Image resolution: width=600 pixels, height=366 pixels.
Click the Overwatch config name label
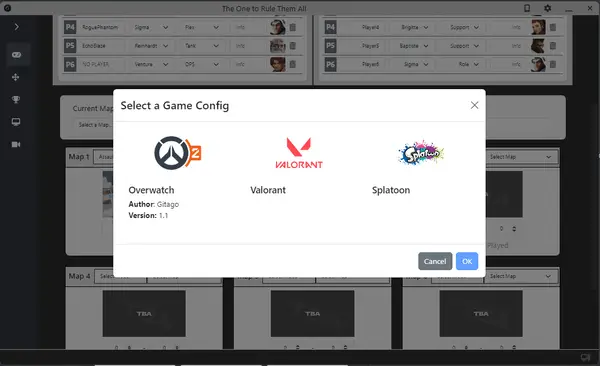(151, 190)
